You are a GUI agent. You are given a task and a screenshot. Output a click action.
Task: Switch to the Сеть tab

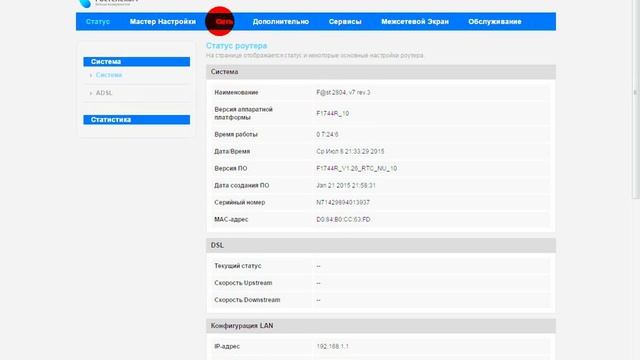[224, 22]
